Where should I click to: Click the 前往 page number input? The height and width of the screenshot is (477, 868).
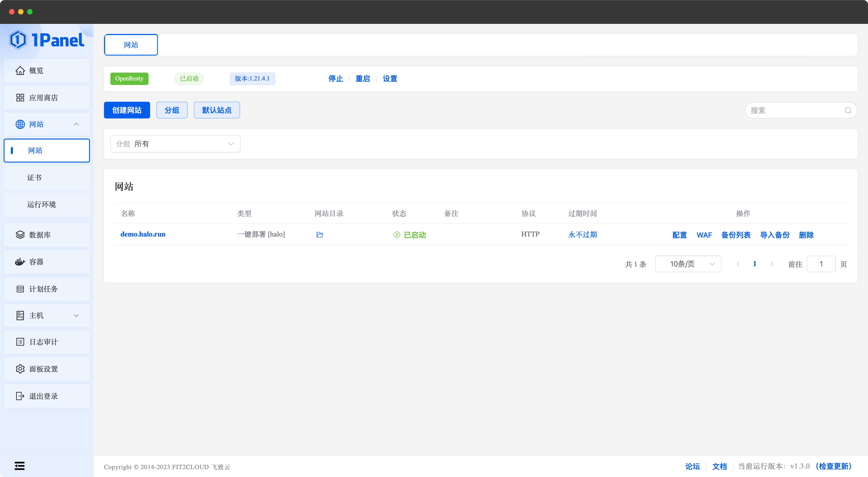pos(821,264)
